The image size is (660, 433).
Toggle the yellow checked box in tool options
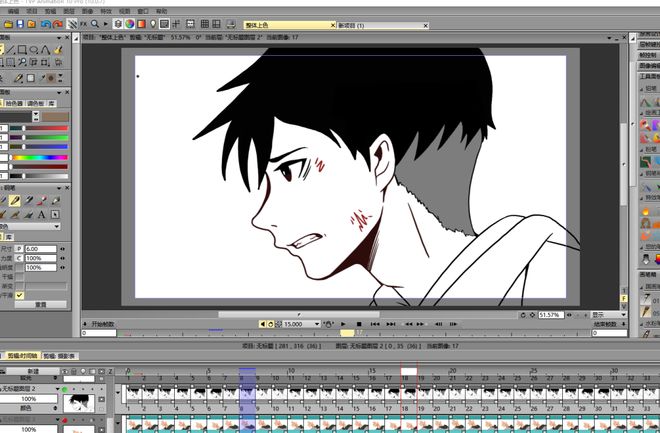click(x=19, y=295)
